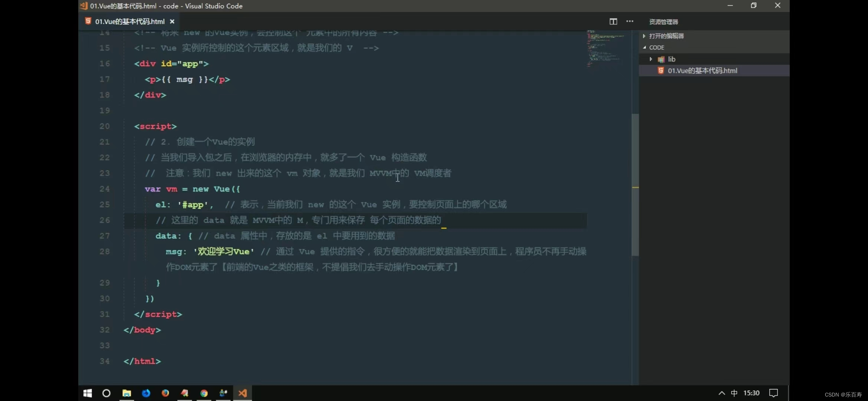
Task: Open the notification action center
Action: tap(773, 393)
